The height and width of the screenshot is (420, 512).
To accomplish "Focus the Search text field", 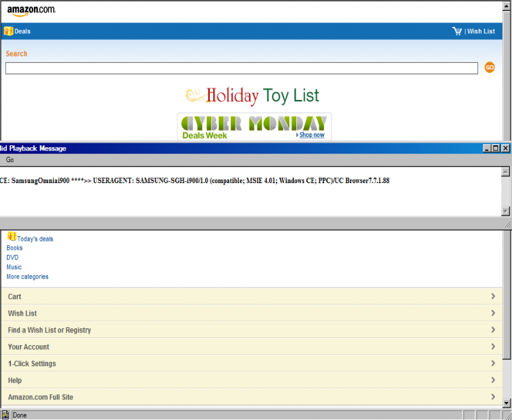I will pos(241,69).
